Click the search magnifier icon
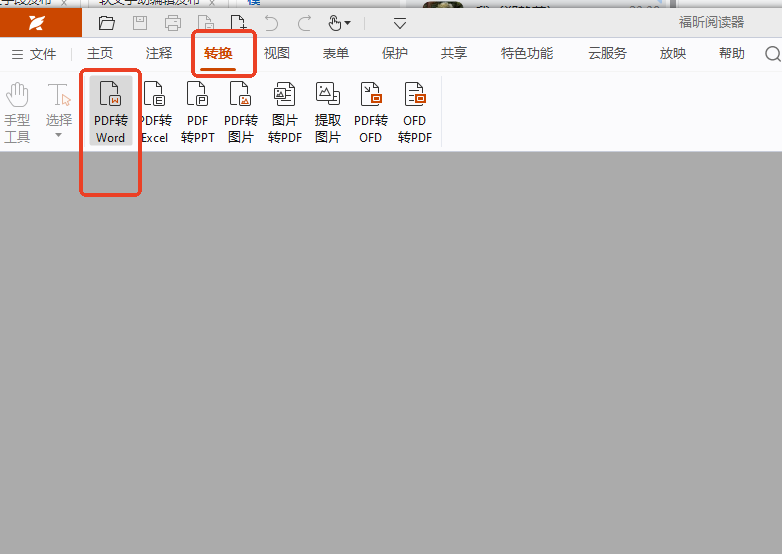This screenshot has width=782, height=554. [x=772, y=54]
